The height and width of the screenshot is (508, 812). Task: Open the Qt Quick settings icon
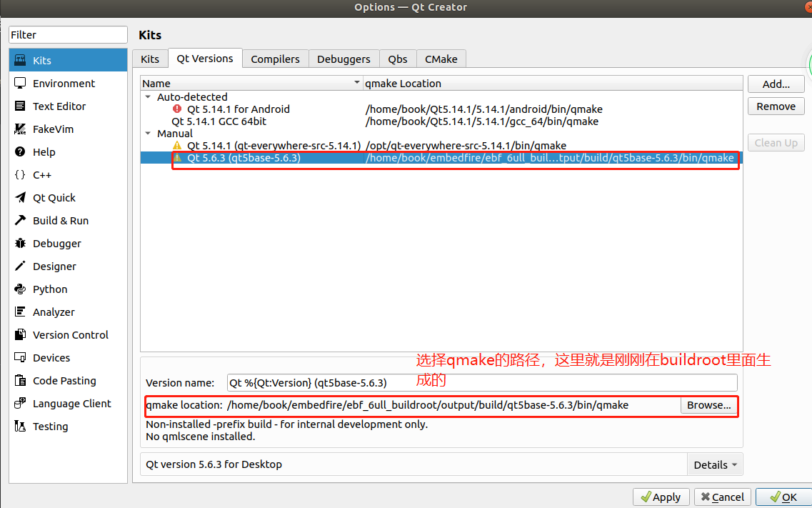tap(20, 197)
